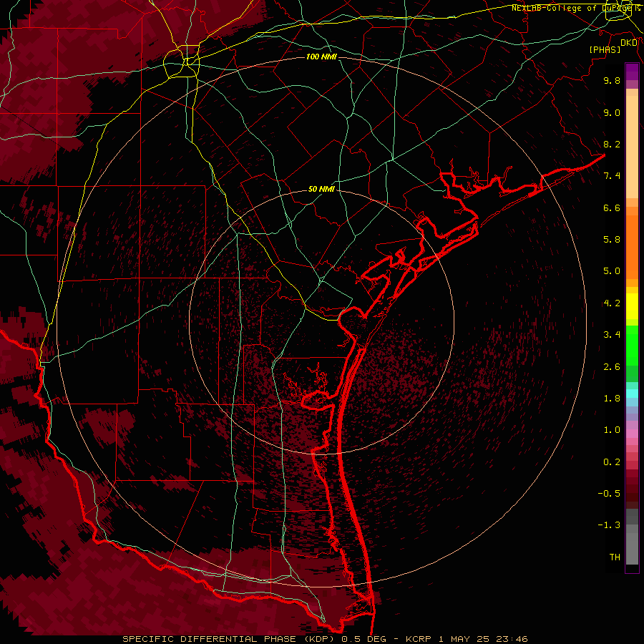Click the 1.8 legend value
Screen dimensions: 644x644
pos(612,399)
